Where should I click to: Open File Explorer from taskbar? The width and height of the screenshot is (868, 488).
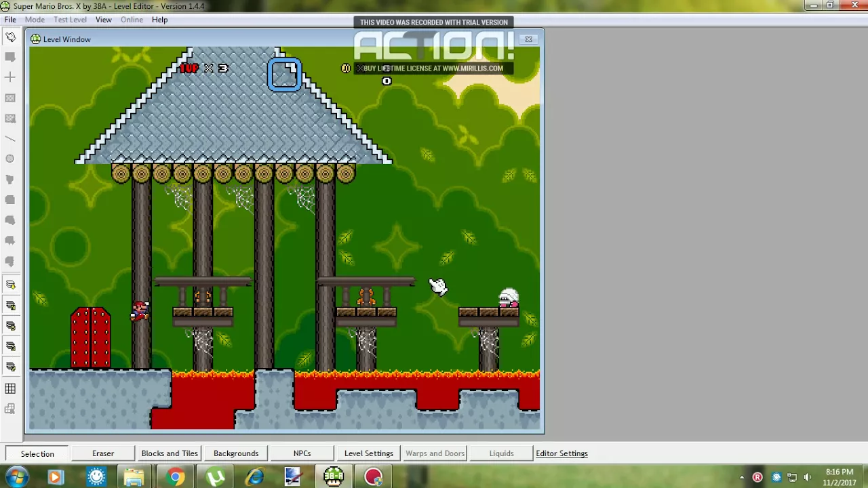coord(134,477)
